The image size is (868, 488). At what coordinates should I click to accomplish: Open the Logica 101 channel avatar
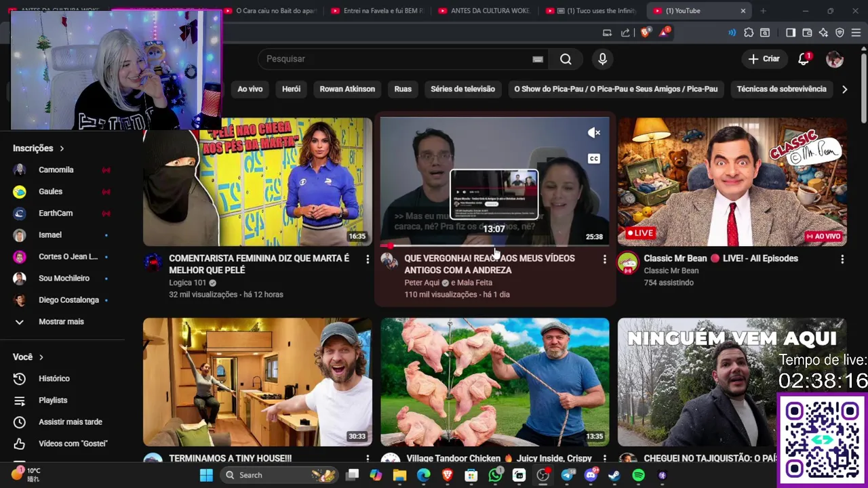[153, 262]
